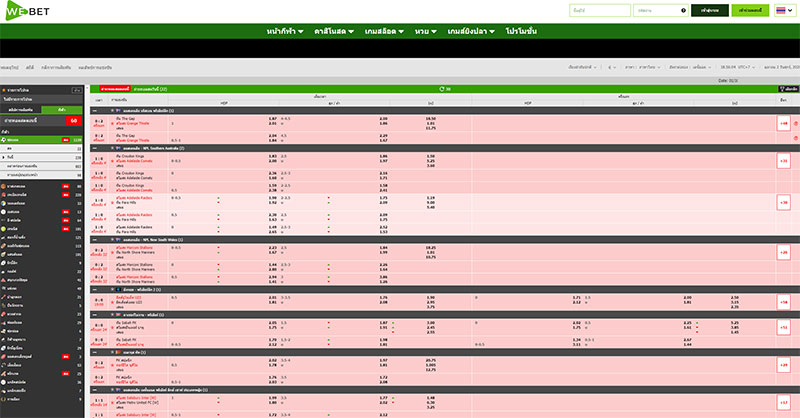This screenshot has width=800, height=418.
Task: Select the soccer ball sport with count 1139
Action: [4, 139]
